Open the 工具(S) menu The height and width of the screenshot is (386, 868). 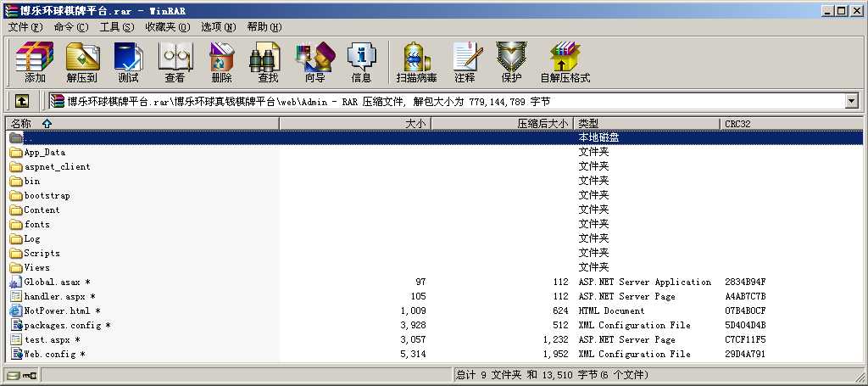(x=116, y=26)
